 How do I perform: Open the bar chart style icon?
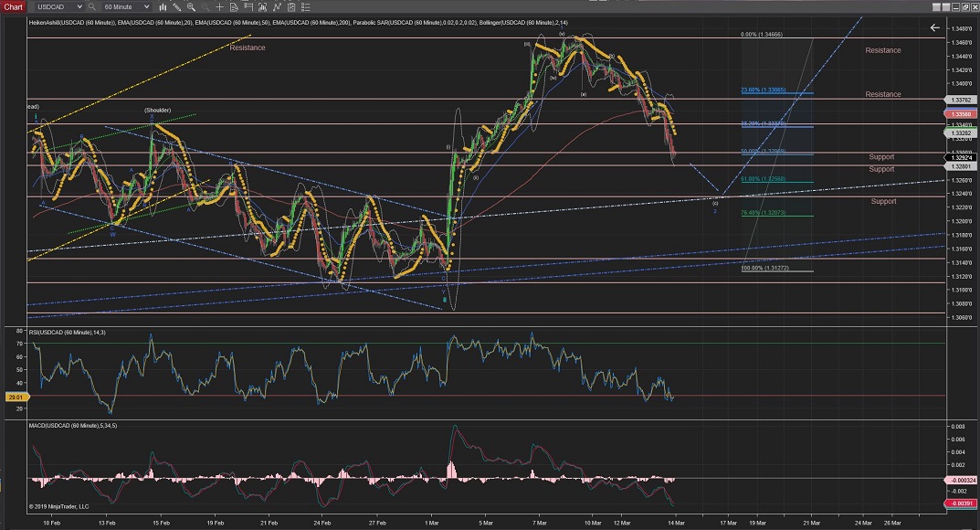click(x=163, y=7)
